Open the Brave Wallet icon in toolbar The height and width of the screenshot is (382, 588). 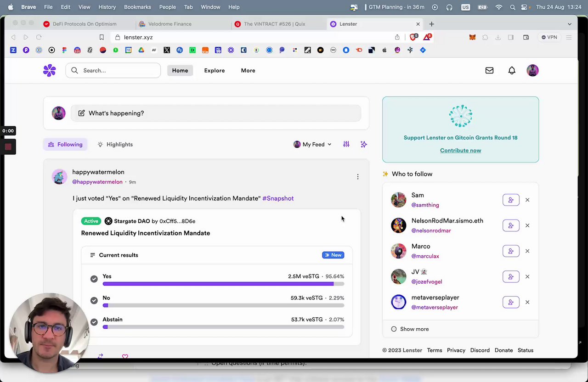pyautogui.click(x=526, y=37)
